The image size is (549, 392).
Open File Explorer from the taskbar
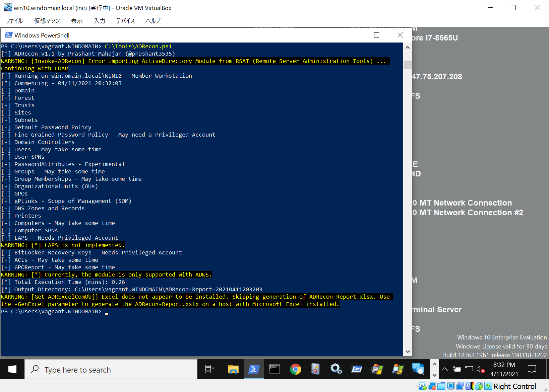click(x=233, y=369)
